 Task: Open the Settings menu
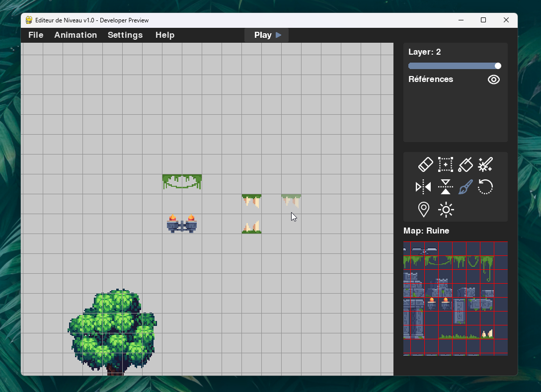[125, 35]
